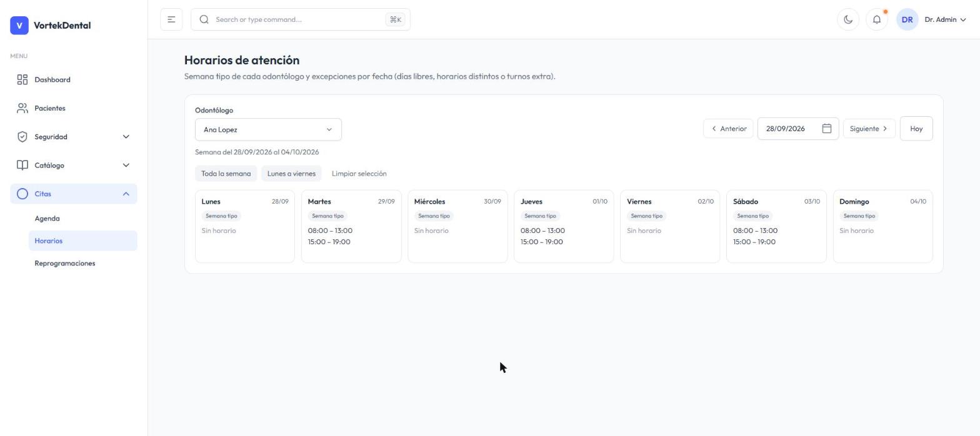Click the search magnifier icon
The width and height of the screenshot is (980, 436).
tap(204, 19)
